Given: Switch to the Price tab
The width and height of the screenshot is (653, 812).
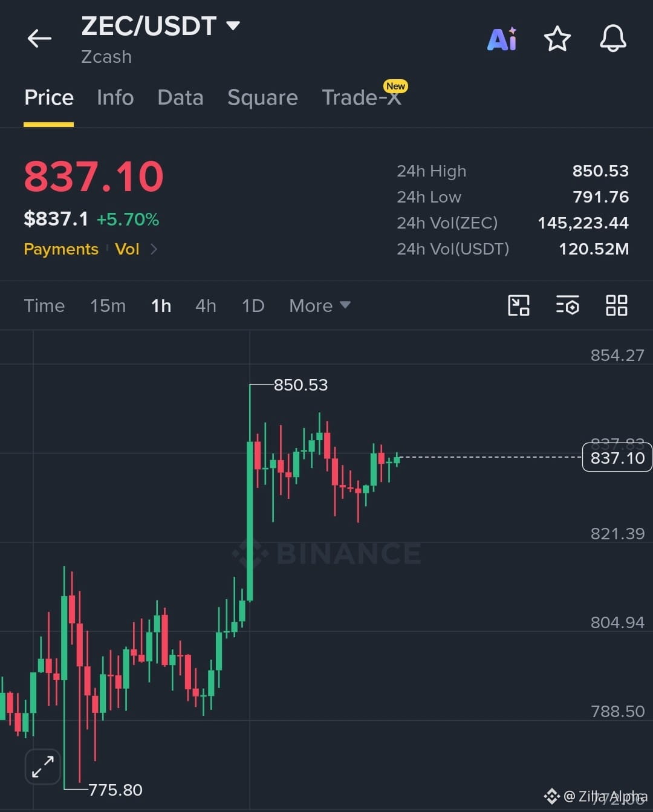Looking at the screenshot, I should pyautogui.click(x=49, y=97).
